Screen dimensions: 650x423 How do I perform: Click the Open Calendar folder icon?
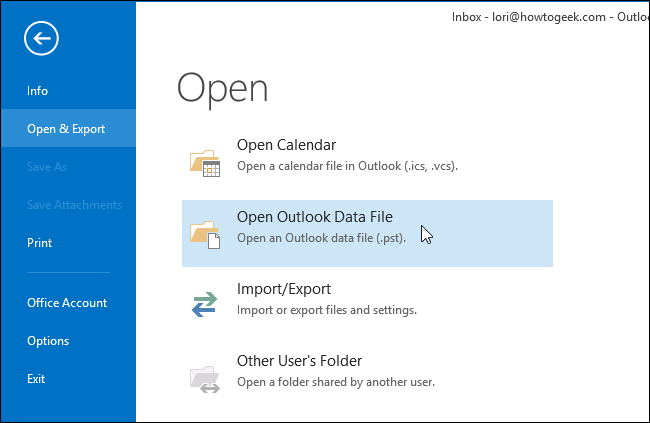(204, 162)
